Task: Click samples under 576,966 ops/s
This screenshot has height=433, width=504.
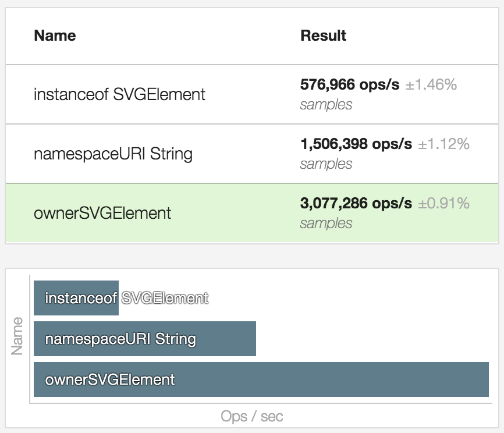Action: (x=326, y=105)
